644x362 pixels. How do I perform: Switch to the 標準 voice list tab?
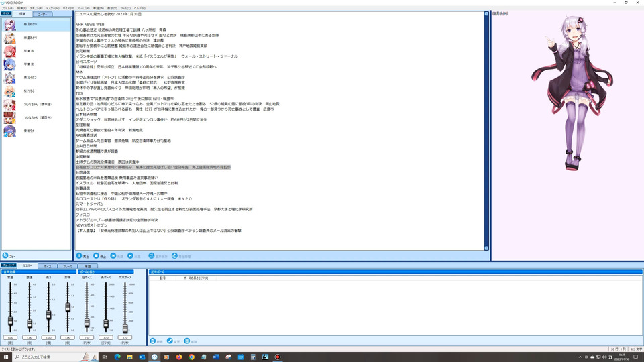point(22,14)
